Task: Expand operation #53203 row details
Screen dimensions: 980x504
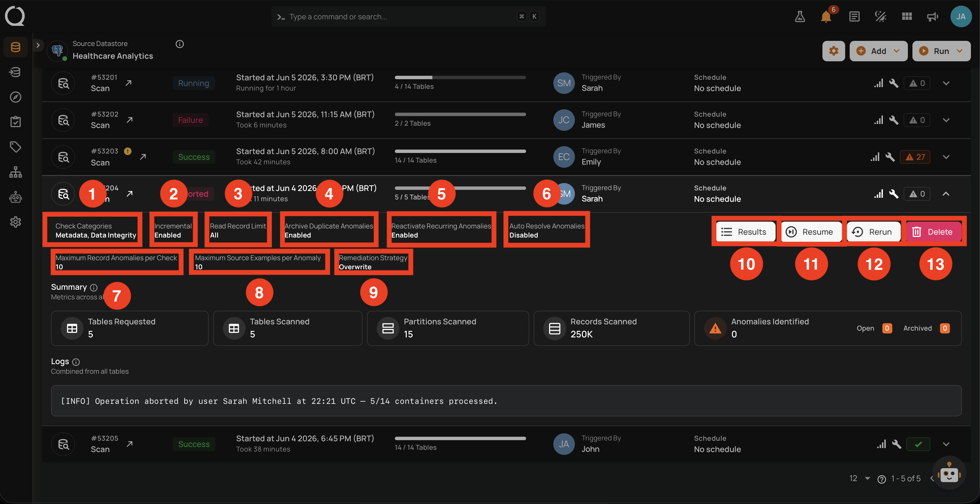Action: click(x=946, y=157)
